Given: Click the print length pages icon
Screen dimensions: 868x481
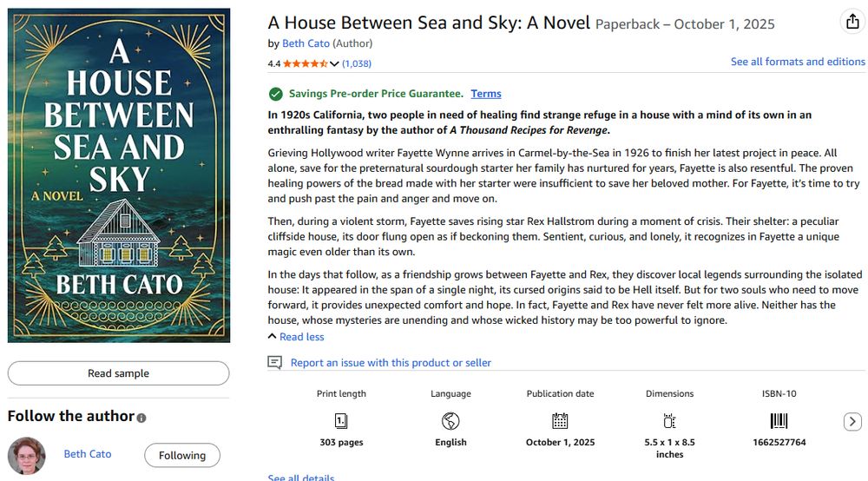Looking at the screenshot, I should pos(341,421).
